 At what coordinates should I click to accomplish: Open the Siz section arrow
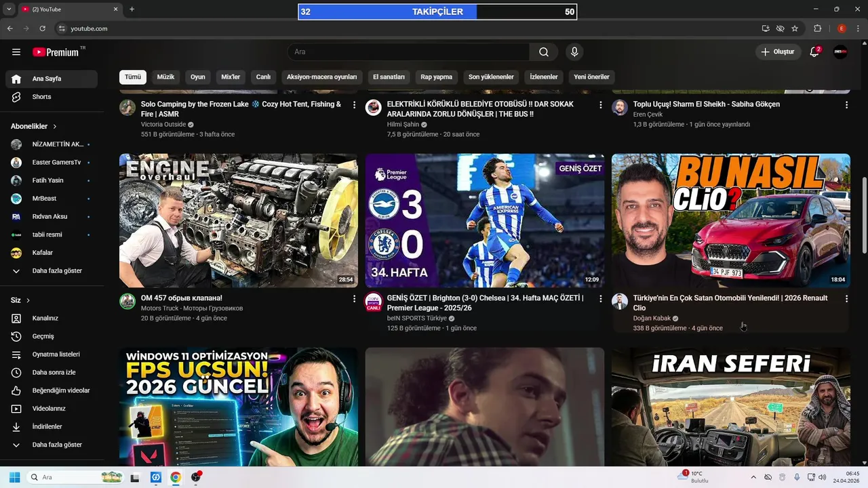click(x=28, y=300)
